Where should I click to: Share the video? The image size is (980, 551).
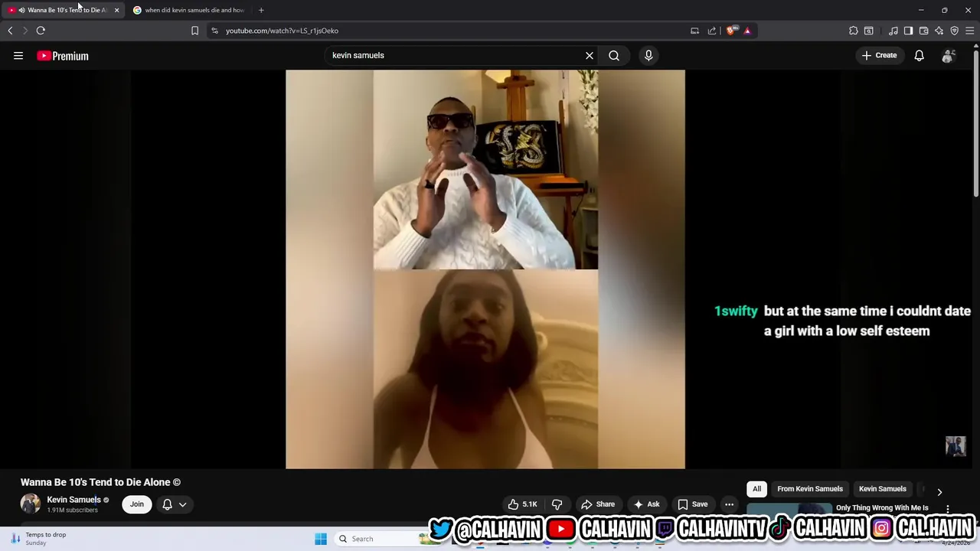click(598, 504)
